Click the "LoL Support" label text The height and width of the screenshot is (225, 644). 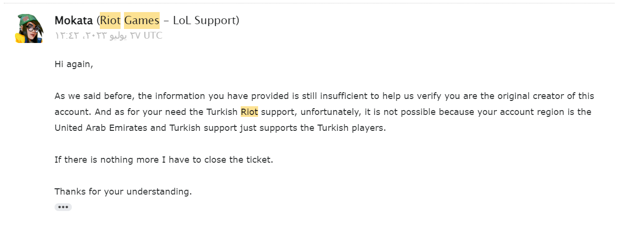pyautogui.click(x=211, y=21)
